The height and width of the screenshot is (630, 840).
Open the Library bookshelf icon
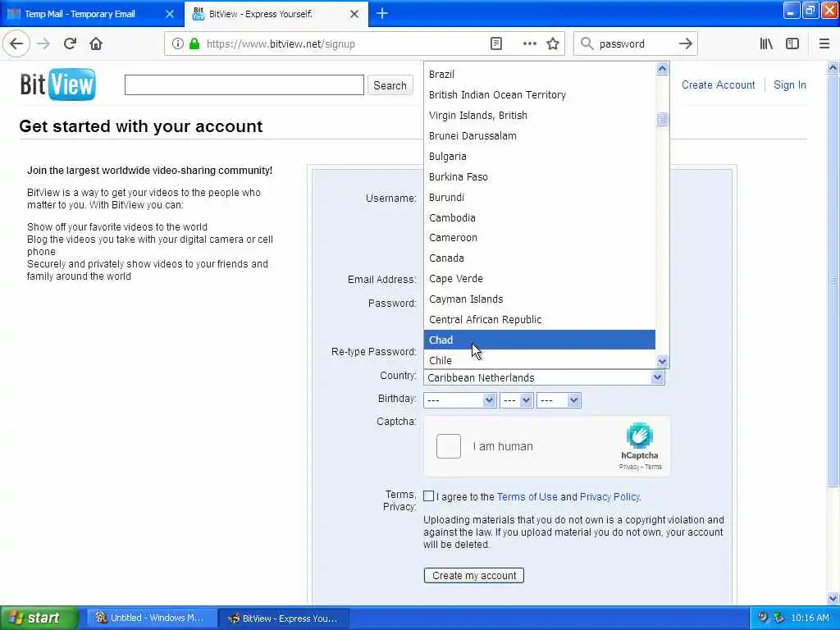[x=766, y=44]
